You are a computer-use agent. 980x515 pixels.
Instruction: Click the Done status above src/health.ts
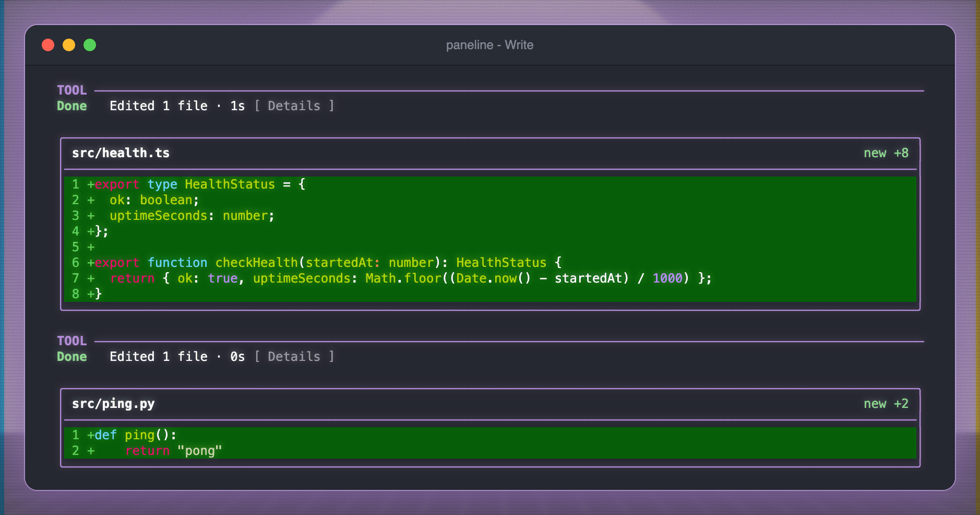pyautogui.click(x=72, y=106)
